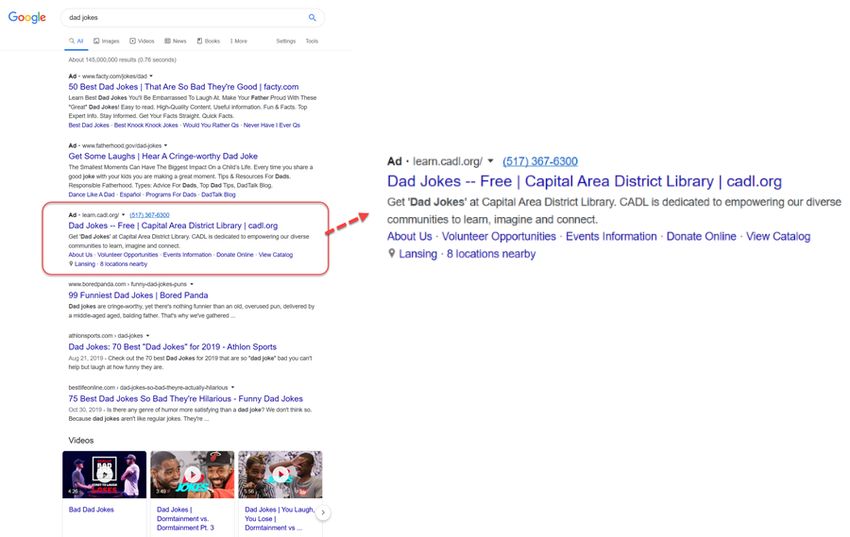Expand arrow beside bestlifeonline.com result URL
The width and height of the screenshot is (850, 537).
(x=233, y=387)
